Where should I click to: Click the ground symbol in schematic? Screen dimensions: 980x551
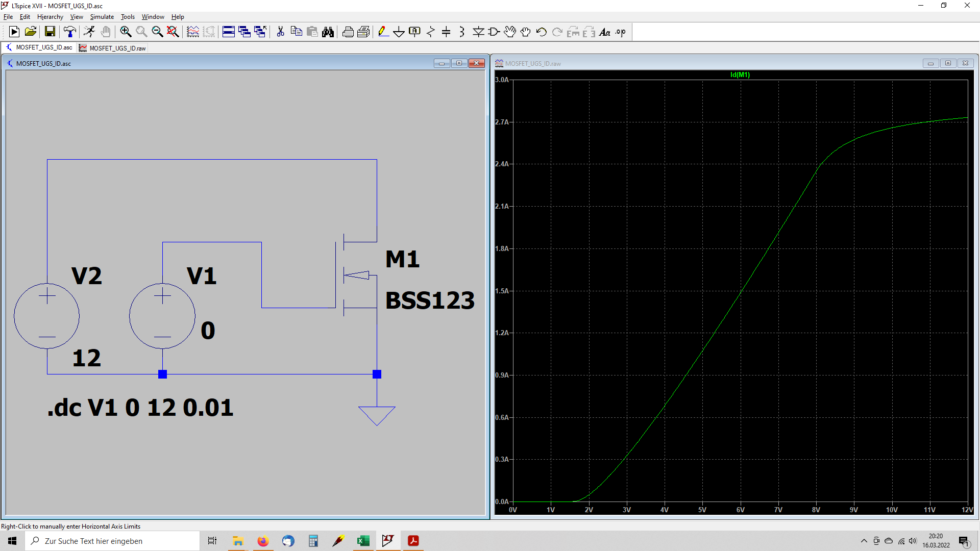377,415
